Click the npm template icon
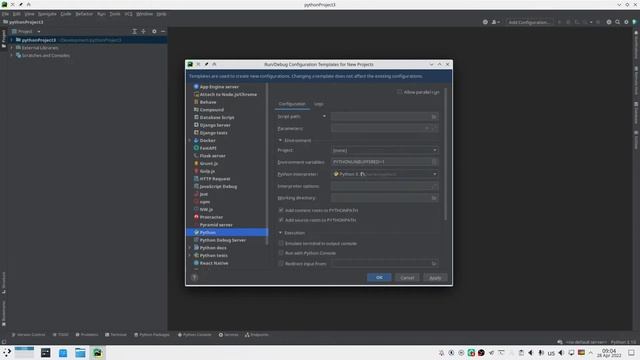The width and height of the screenshot is (640, 360). click(x=196, y=202)
